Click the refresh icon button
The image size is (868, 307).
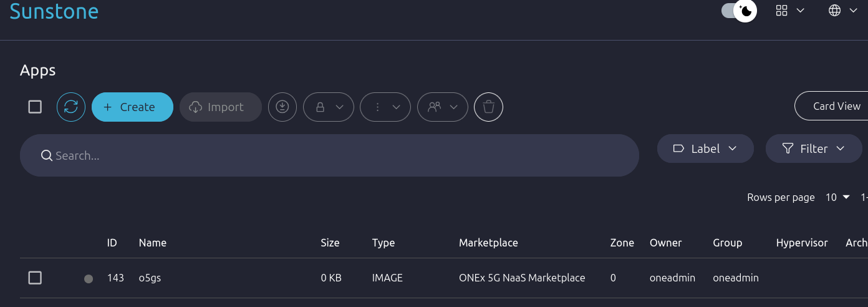coord(71,107)
